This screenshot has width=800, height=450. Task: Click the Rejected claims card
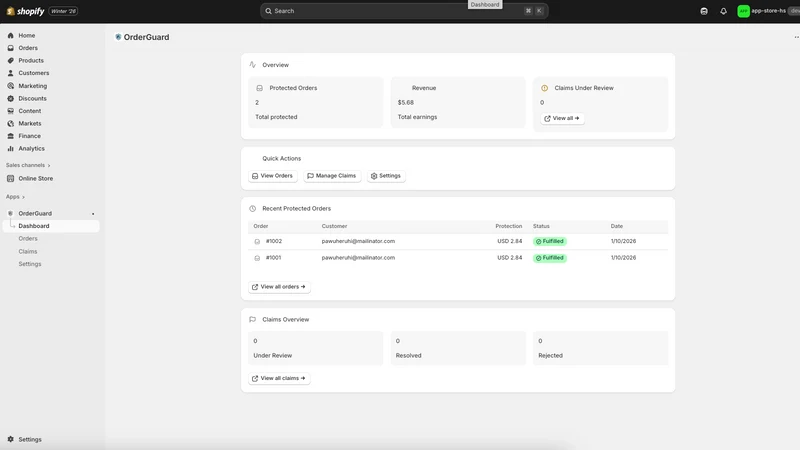(x=601, y=348)
